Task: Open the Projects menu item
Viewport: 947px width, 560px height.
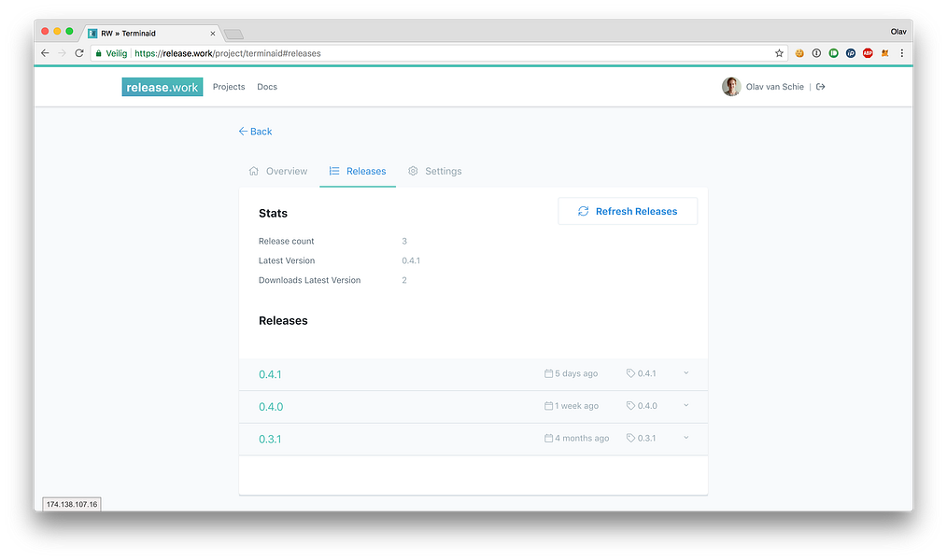Action: (229, 86)
